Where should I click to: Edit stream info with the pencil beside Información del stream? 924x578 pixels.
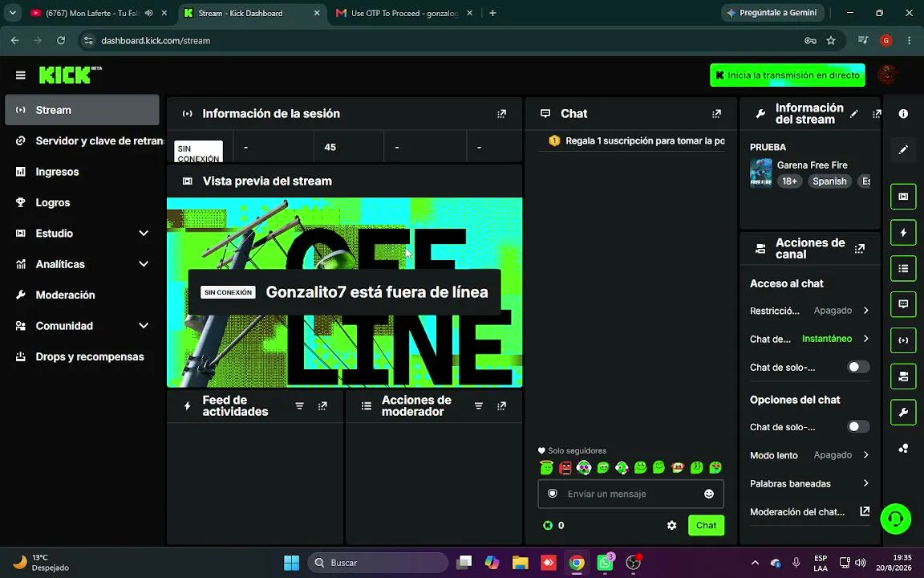pyautogui.click(x=854, y=114)
